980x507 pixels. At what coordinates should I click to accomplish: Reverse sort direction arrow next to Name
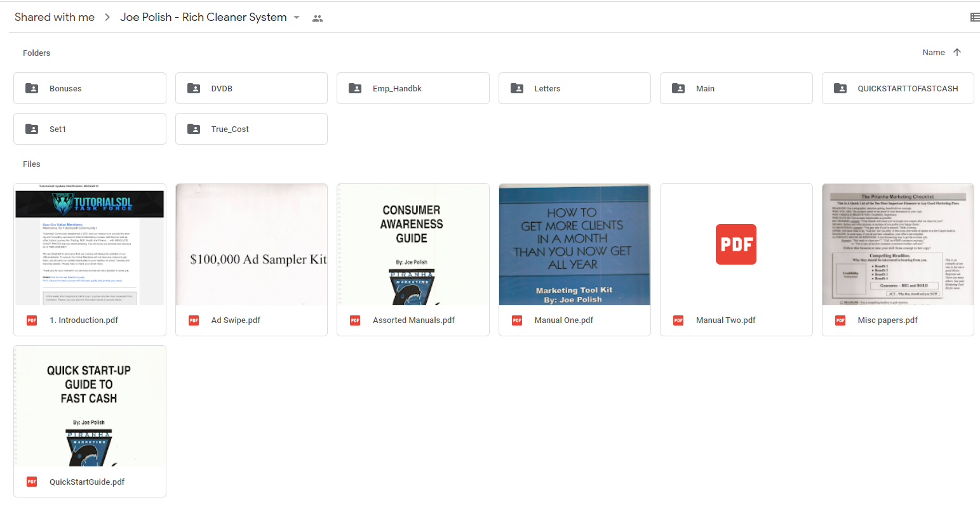[957, 53]
